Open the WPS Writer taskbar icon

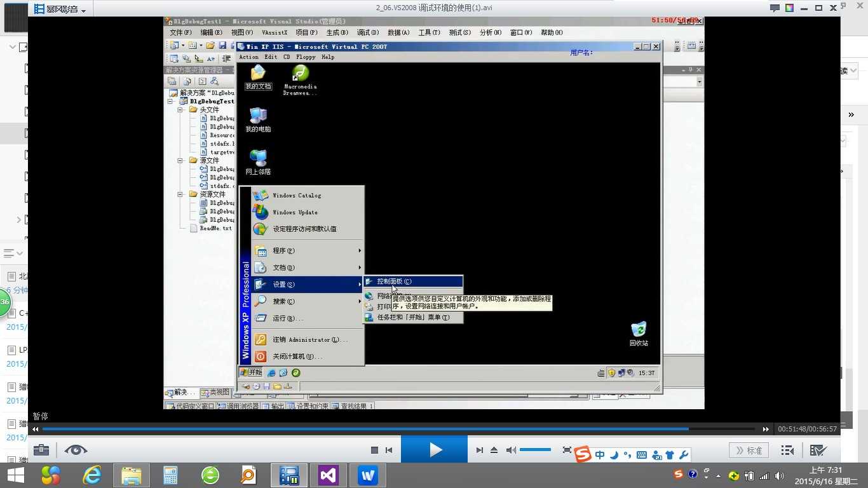pyautogui.click(x=368, y=475)
